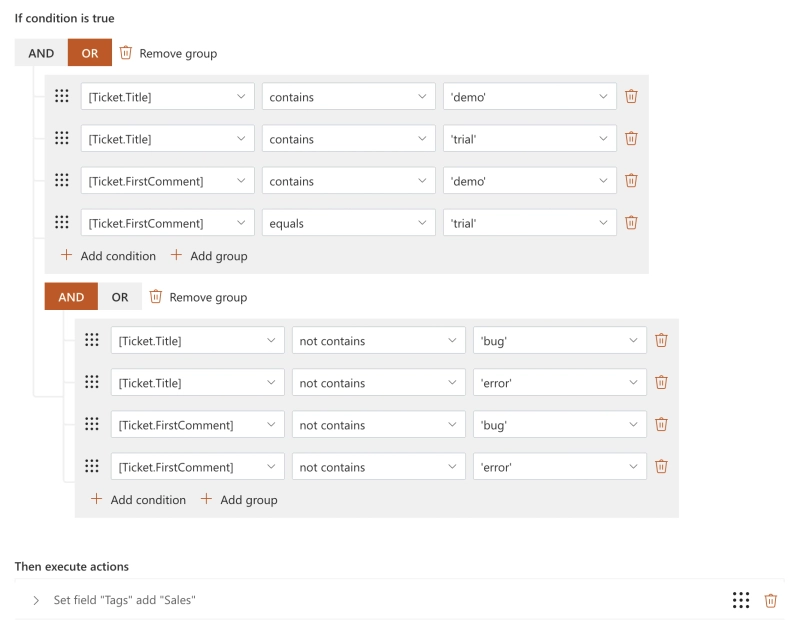Click Add group in the nested 'not contains' group

(x=239, y=499)
